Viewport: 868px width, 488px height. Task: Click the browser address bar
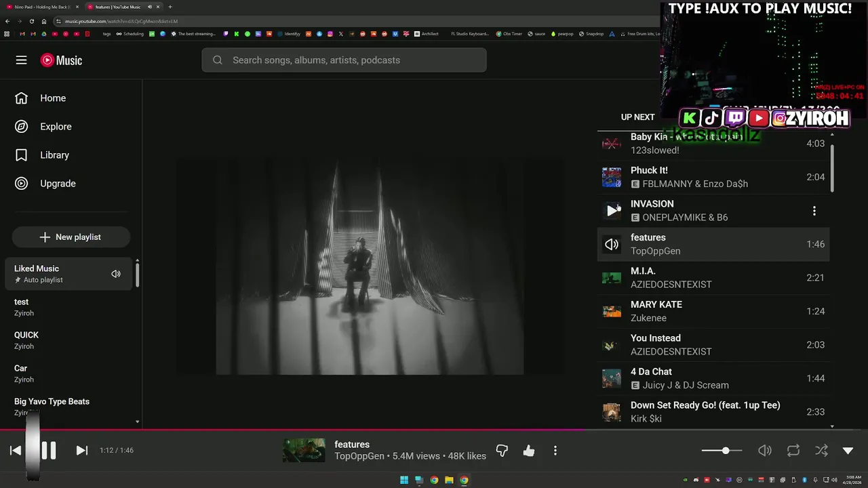[353, 21]
